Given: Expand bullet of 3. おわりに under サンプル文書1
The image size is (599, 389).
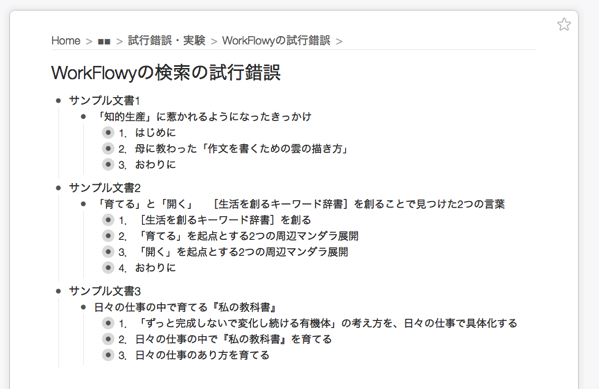Looking at the screenshot, I should click(x=108, y=164).
